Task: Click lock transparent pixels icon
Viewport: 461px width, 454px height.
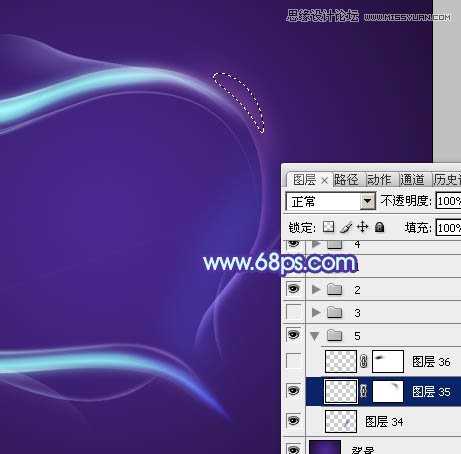Action: coord(328,227)
